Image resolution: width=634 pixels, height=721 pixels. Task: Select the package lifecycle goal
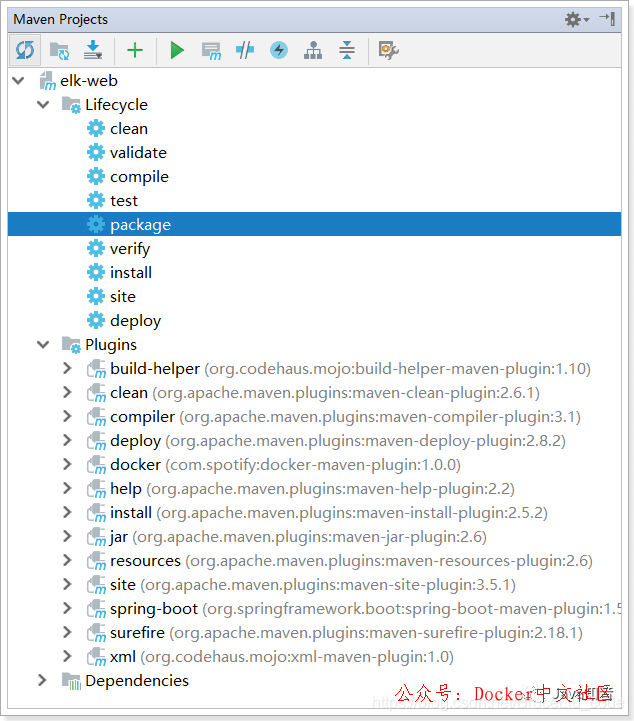coord(140,225)
